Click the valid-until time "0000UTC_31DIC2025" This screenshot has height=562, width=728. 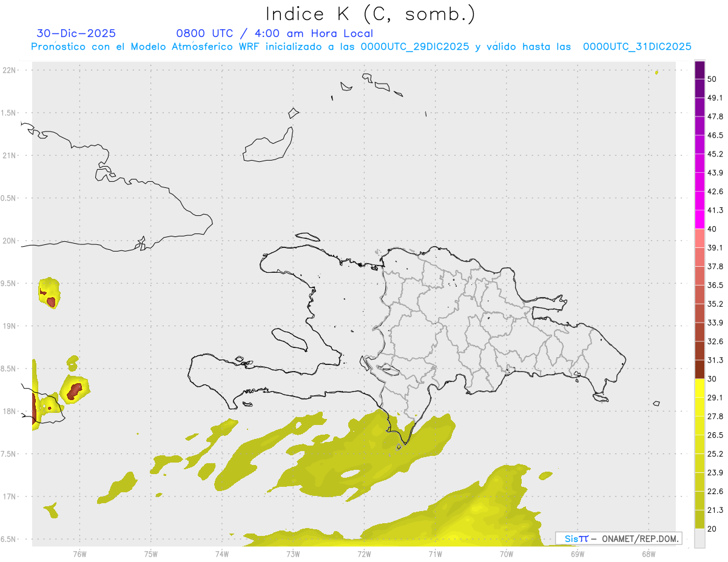pyautogui.click(x=637, y=47)
